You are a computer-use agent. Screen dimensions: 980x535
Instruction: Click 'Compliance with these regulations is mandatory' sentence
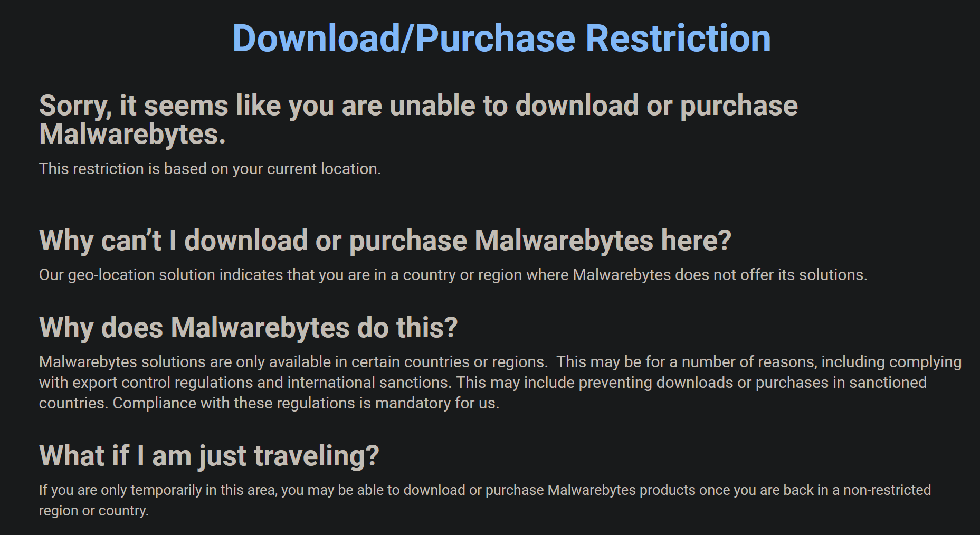click(x=306, y=403)
